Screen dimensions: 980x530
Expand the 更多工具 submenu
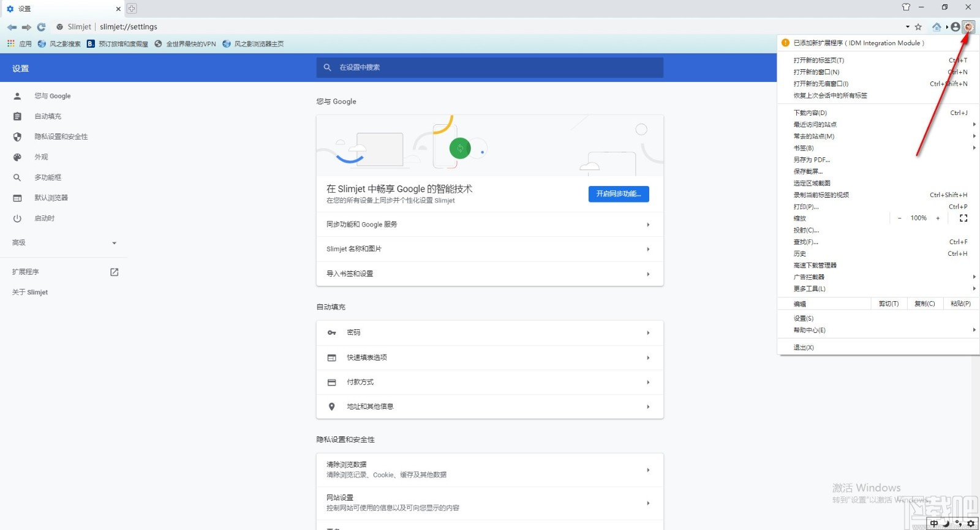878,288
